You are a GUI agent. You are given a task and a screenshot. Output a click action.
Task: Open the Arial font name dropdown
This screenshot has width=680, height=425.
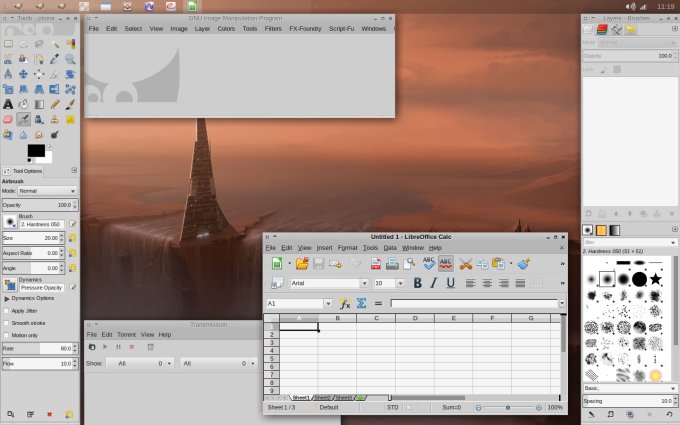(366, 283)
